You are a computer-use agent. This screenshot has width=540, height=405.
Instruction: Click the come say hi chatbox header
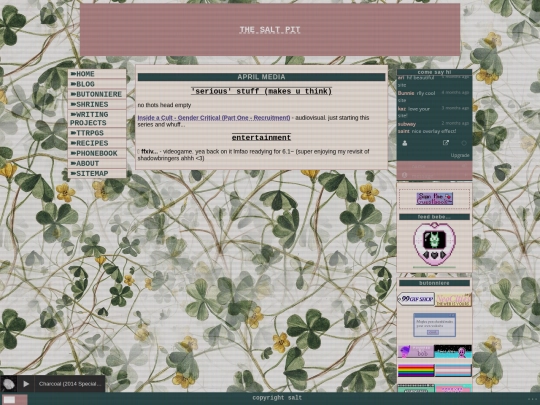tap(434, 72)
